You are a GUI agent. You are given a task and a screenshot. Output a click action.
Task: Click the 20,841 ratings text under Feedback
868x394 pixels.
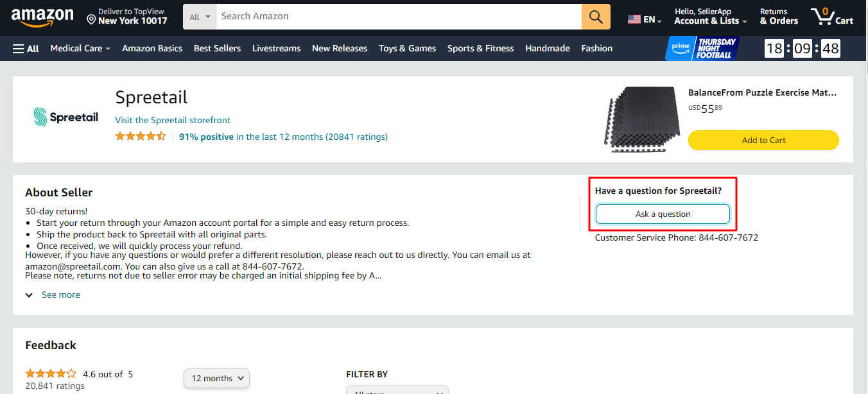55,386
